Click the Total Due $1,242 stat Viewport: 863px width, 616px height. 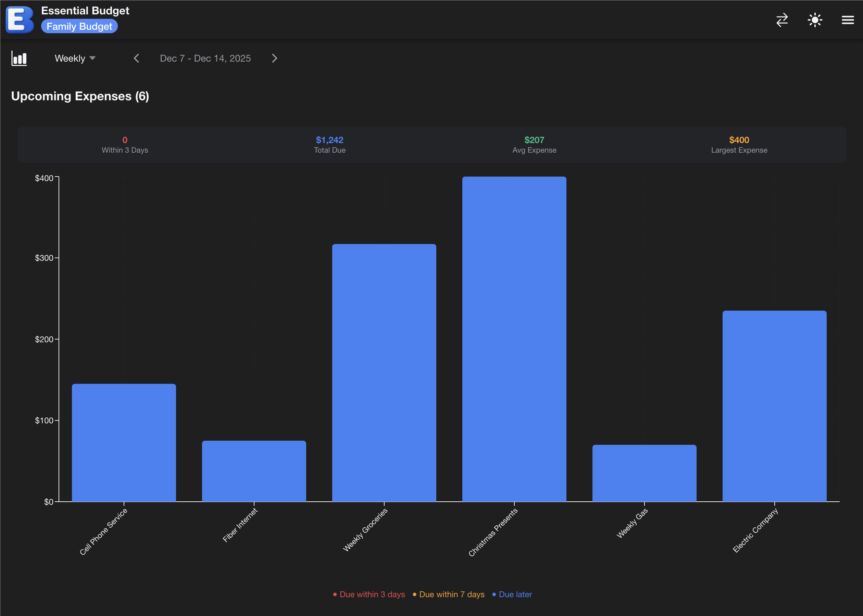pyautogui.click(x=329, y=144)
